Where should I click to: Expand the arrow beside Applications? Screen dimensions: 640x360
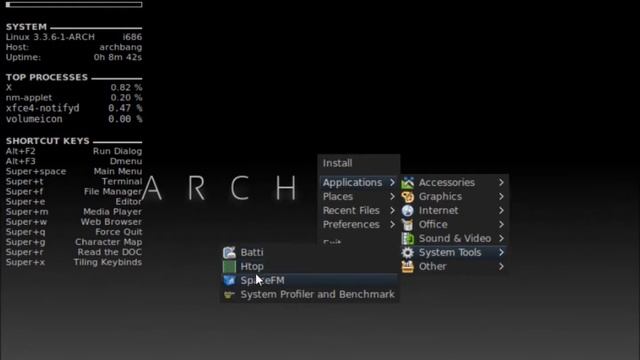(392, 182)
